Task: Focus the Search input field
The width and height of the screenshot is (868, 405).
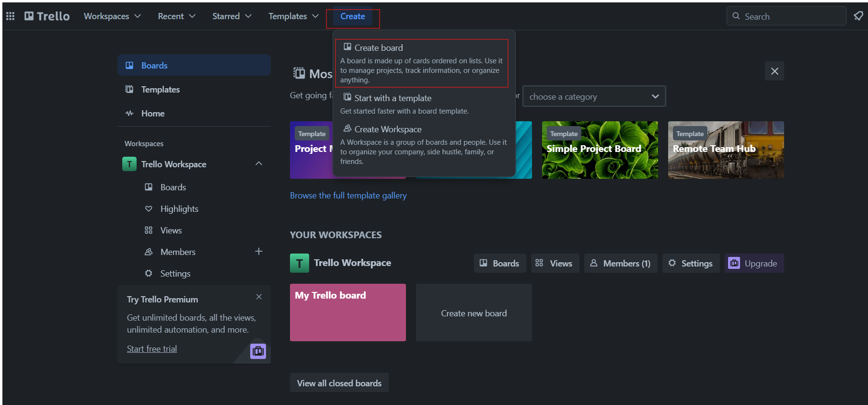Action: pos(786,16)
